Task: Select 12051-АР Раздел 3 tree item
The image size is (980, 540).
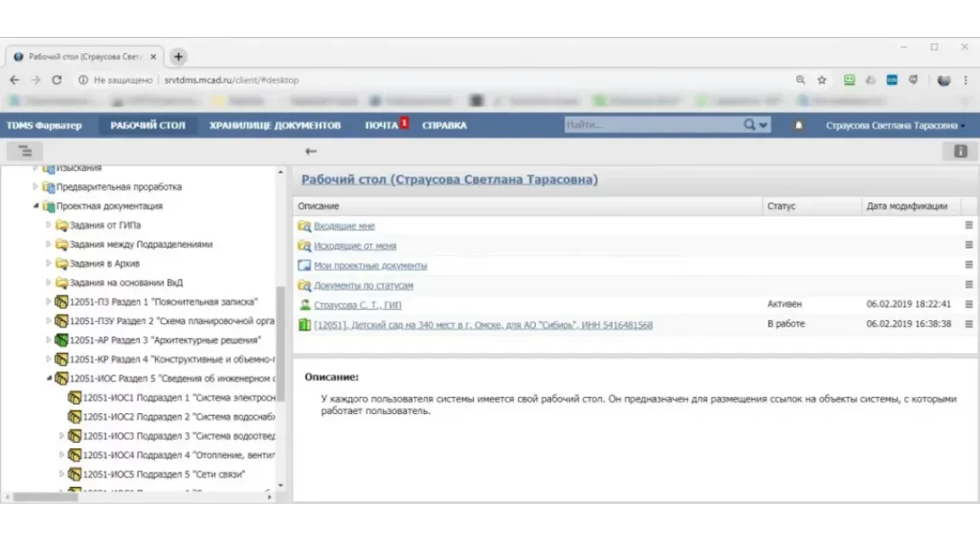Action: tap(165, 340)
